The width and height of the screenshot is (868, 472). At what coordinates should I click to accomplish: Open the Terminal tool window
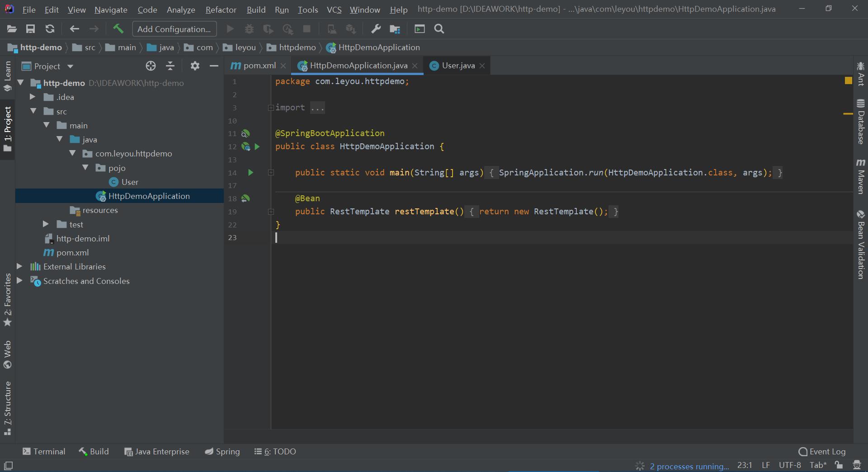[44, 451]
